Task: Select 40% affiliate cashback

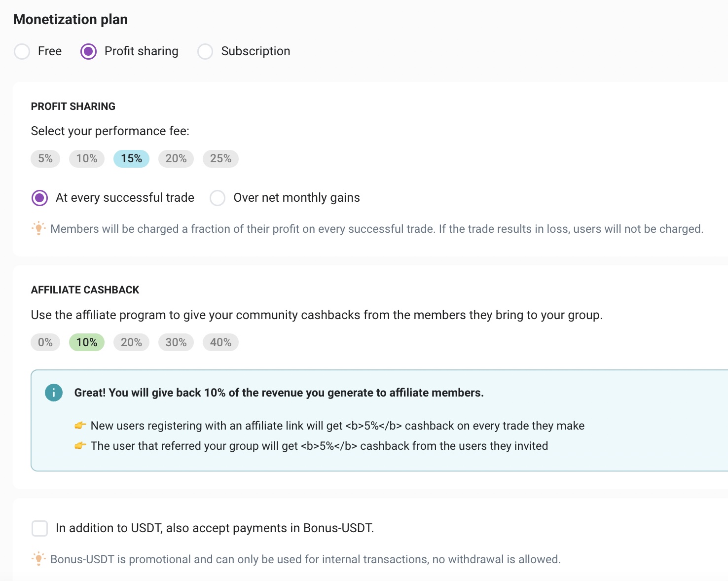Action: [220, 342]
